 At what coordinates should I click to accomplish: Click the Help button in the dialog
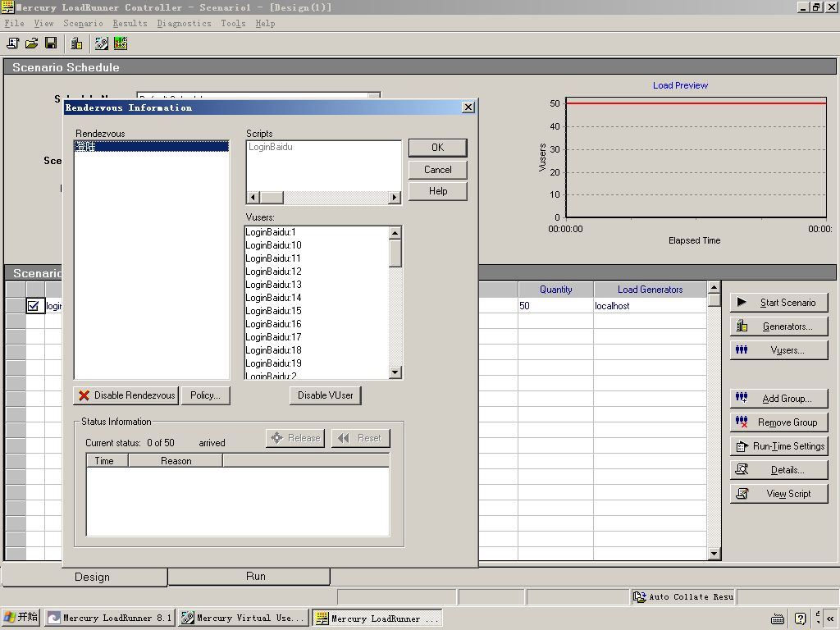[438, 191]
